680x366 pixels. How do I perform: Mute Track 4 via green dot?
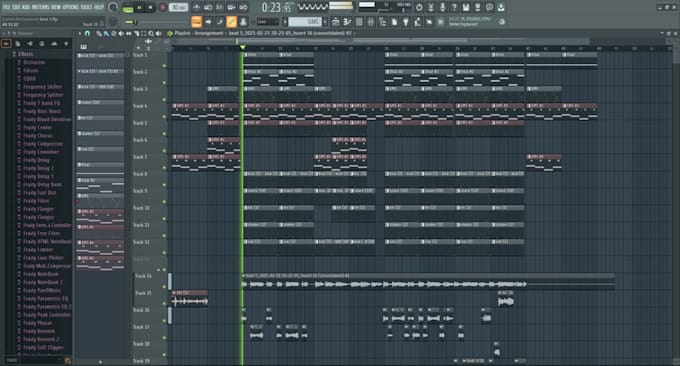(164, 117)
